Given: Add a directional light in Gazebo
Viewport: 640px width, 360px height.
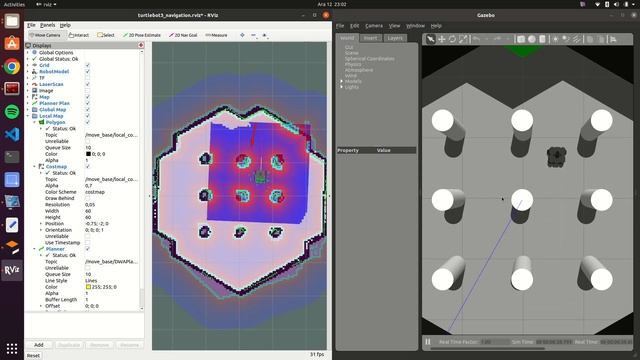Looking at the screenshot, I should [x=577, y=39].
